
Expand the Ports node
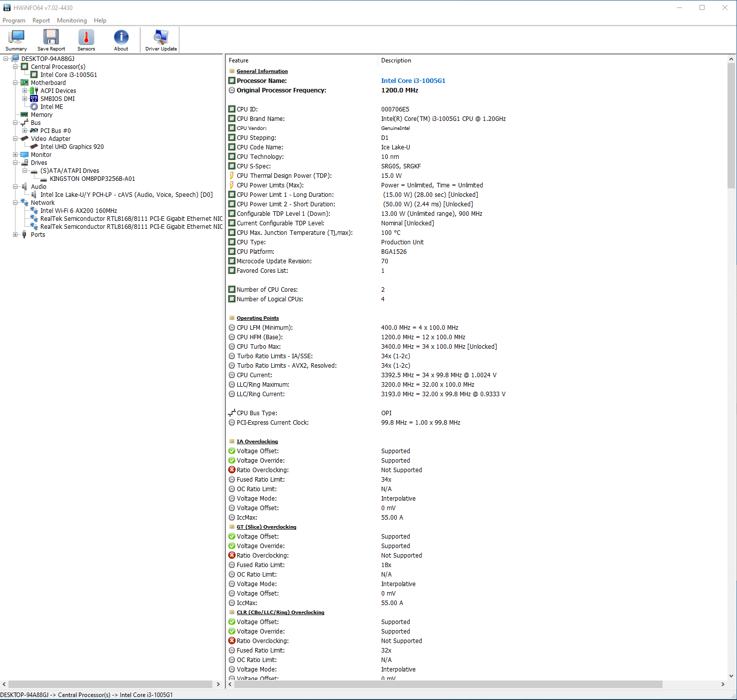[15, 234]
